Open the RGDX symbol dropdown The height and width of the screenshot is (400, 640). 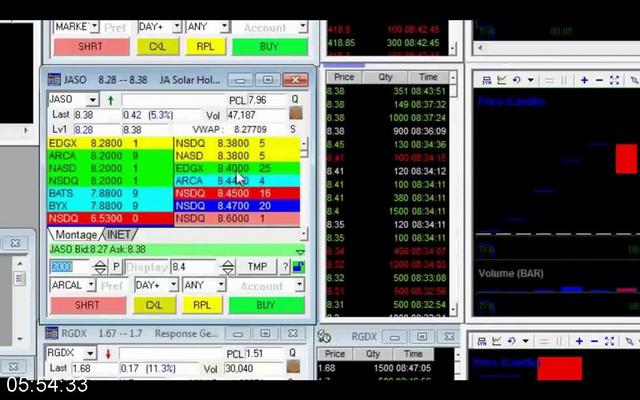tap(90, 353)
